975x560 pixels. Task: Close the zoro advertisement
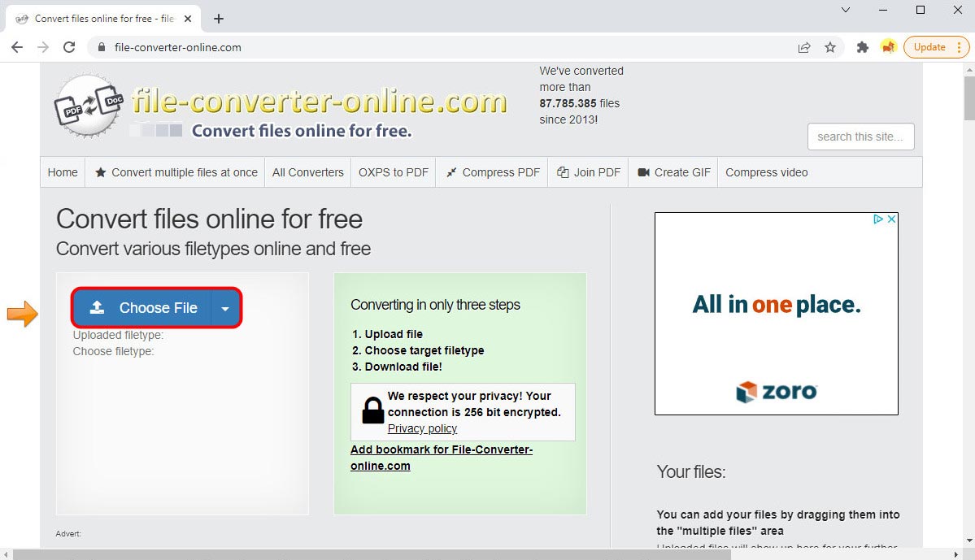point(891,219)
